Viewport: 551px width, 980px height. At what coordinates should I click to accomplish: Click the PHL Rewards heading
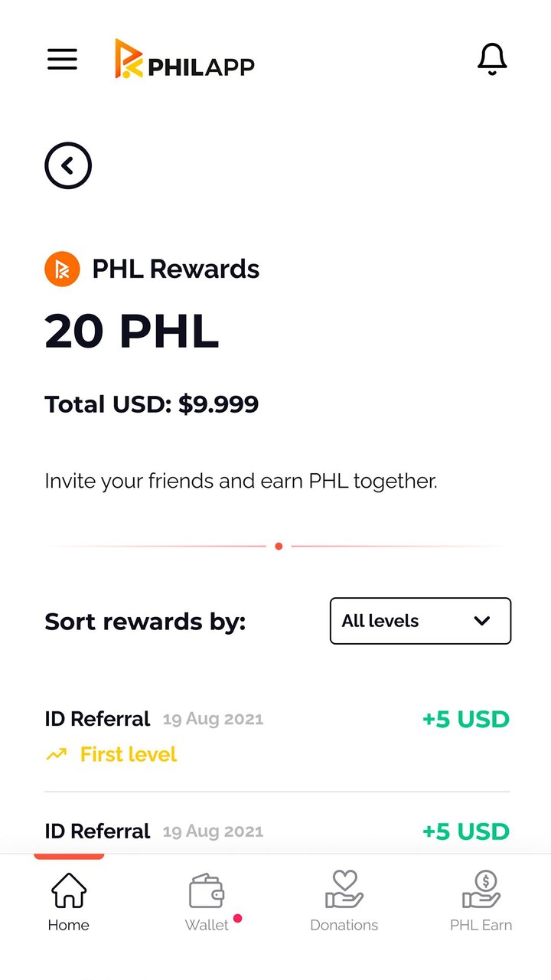click(x=176, y=269)
